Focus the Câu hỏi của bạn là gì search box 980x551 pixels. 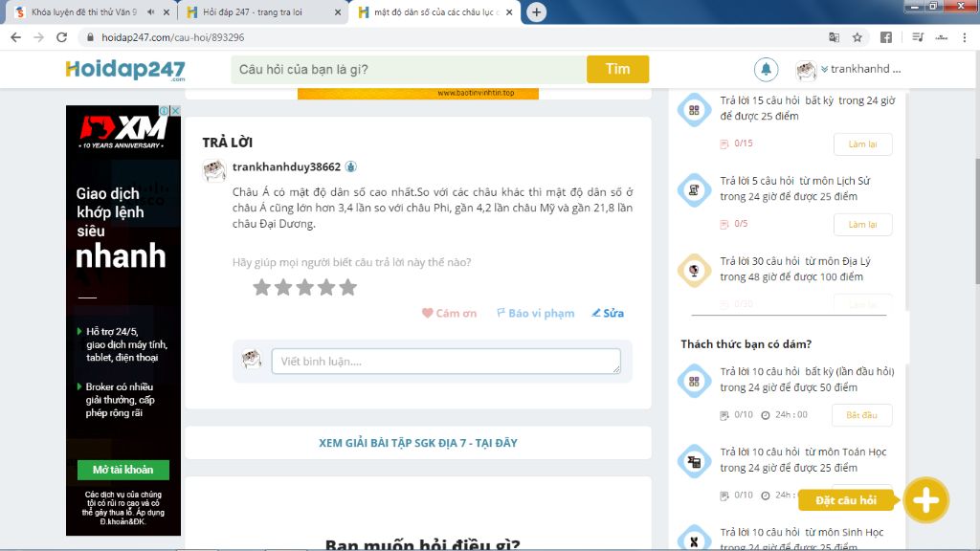409,69
